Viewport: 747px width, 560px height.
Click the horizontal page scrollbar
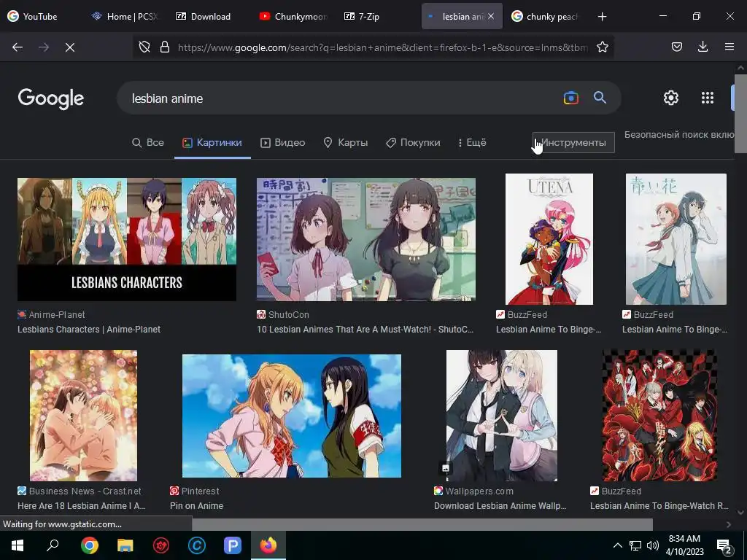[422, 524]
